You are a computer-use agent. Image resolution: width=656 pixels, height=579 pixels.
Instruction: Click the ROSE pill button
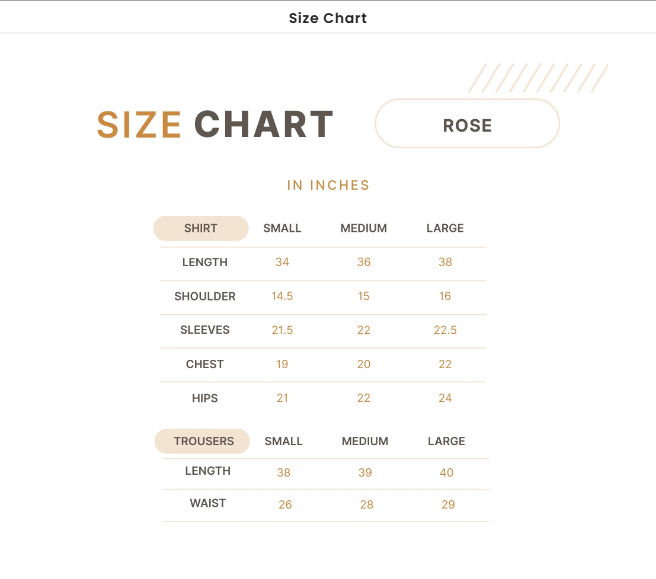467,125
